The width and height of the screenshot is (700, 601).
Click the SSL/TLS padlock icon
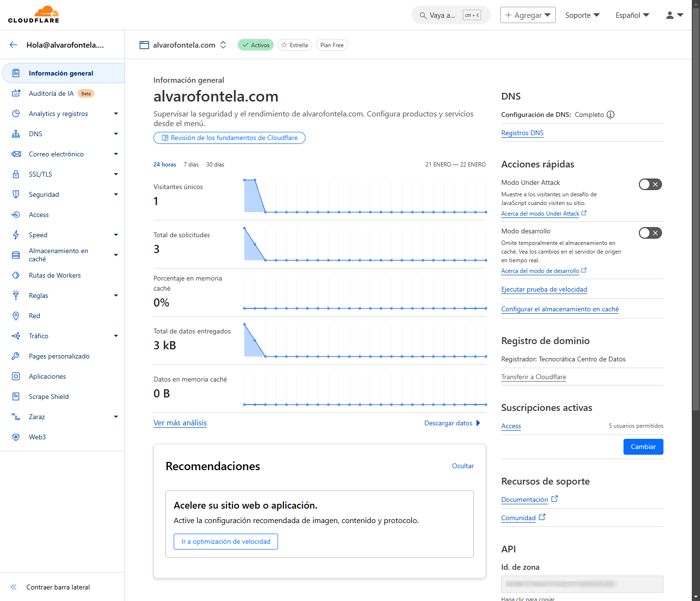(x=16, y=174)
